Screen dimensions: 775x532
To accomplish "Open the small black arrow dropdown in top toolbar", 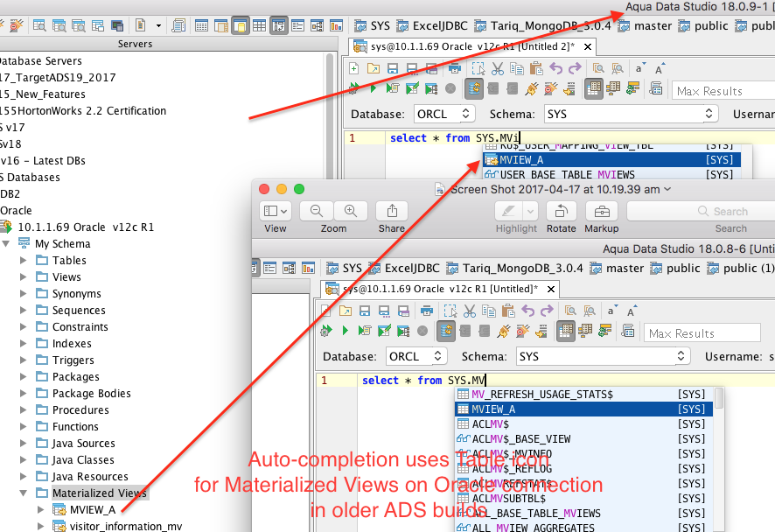I will (x=158, y=25).
